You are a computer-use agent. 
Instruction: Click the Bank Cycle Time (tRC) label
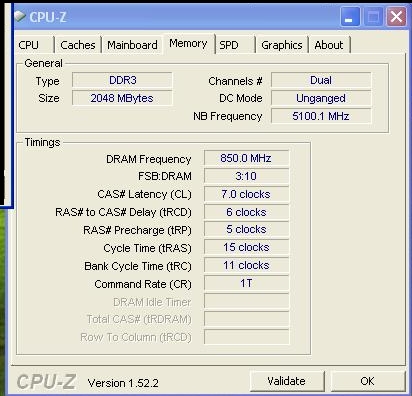138,266
